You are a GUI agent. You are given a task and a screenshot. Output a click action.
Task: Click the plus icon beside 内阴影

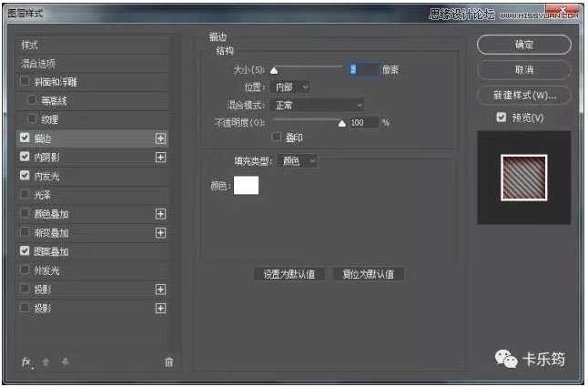tap(161, 158)
